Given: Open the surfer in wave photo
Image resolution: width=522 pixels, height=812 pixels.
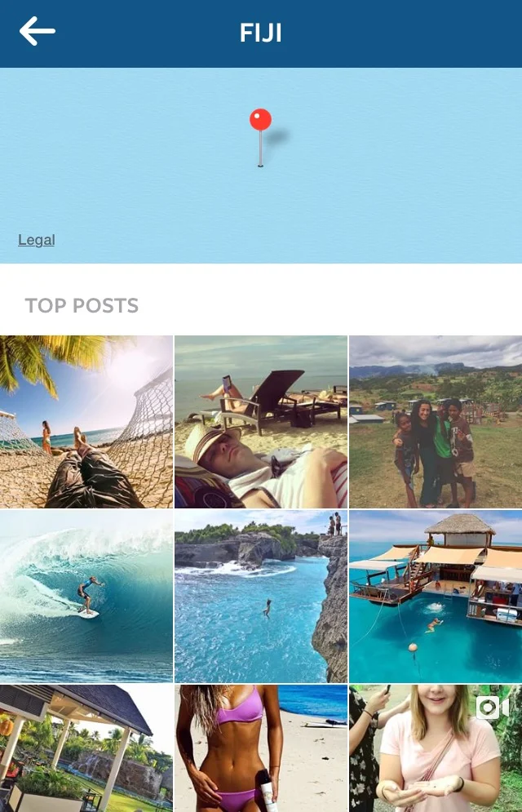Looking at the screenshot, I should click(x=86, y=596).
